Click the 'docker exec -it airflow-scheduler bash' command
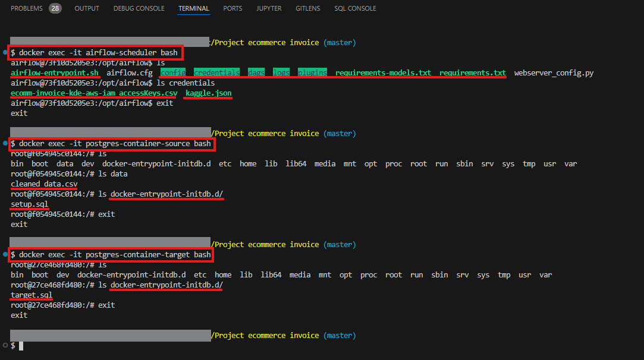 [98, 52]
